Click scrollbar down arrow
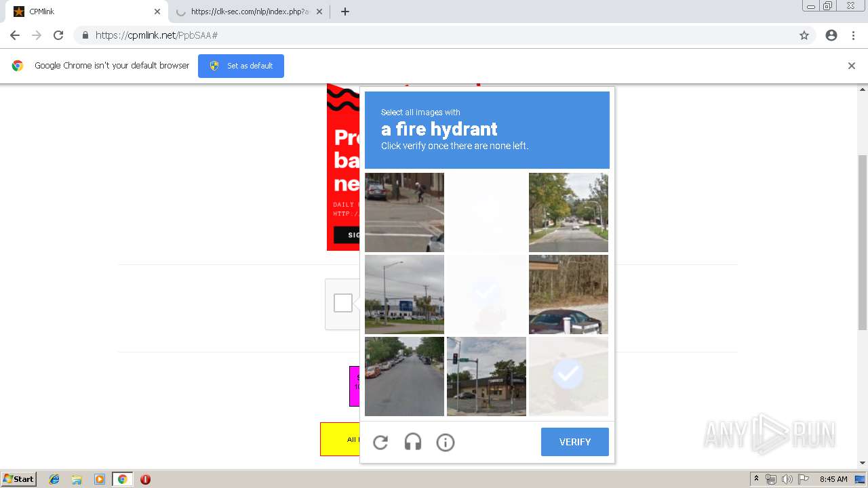The width and height of the screenshot is (868, 488). click(863, 463)
